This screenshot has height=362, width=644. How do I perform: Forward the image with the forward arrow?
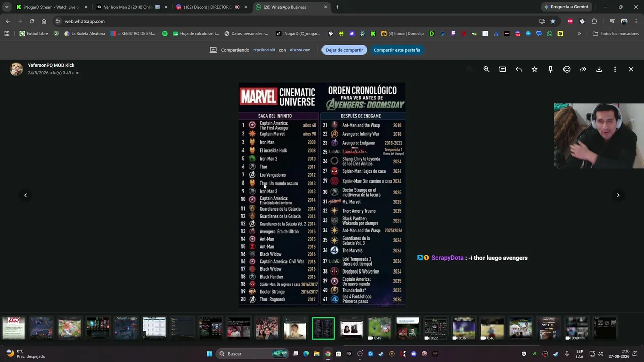[583, 69]
